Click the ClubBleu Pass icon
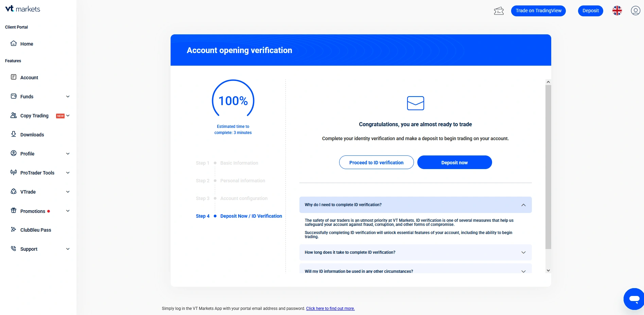The height and width of the screenshot is (315, 644). [x=14, y=230]
